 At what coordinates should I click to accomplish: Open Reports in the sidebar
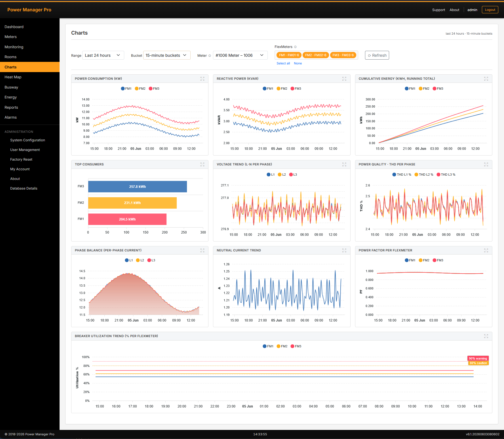(30, 107)
